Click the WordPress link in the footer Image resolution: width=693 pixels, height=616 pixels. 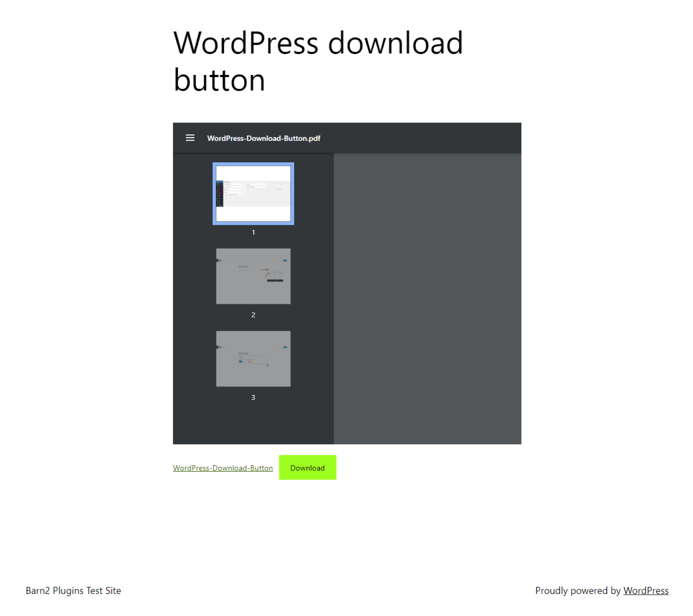[646, 591]
